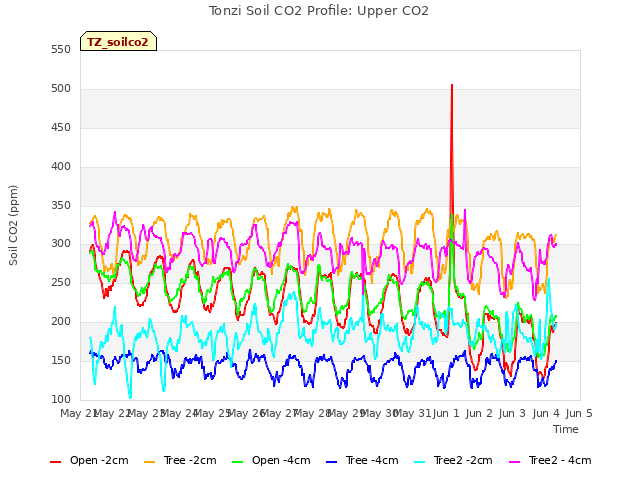This screenshot has width=640, height=480.
Task: Click the TZ_soilco2 label box
Action: 118,41
